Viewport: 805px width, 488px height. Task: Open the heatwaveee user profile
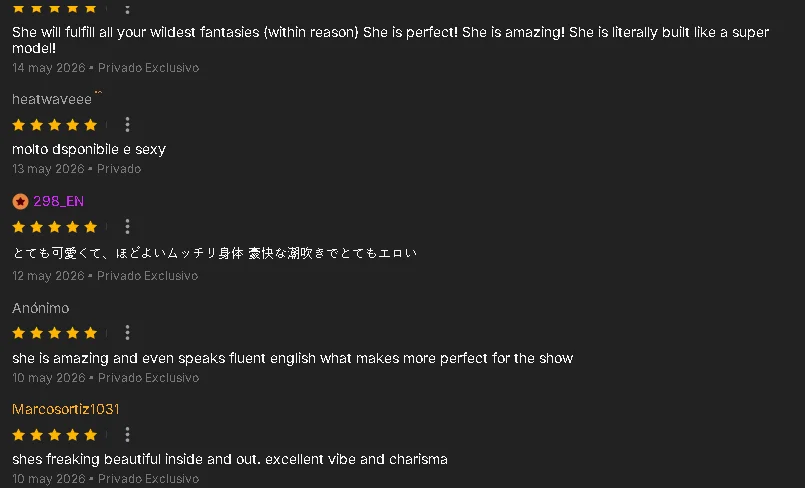(52, 99)
